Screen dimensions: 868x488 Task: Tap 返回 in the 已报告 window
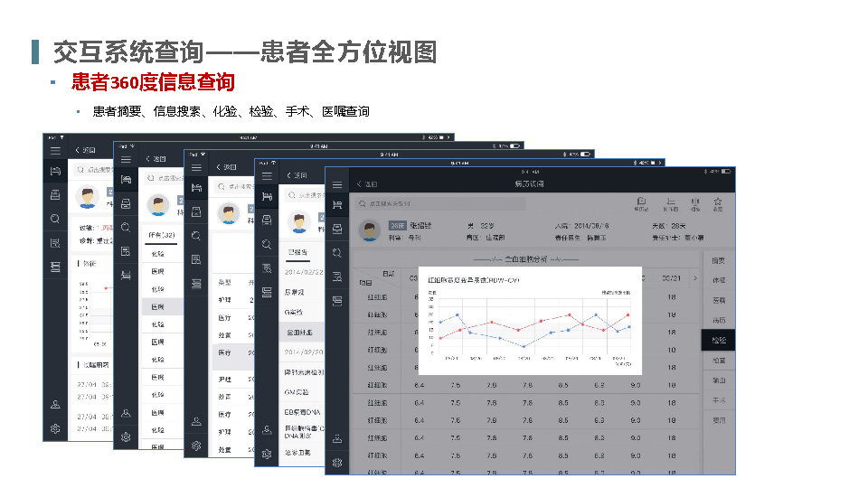[x=297, y=175]
